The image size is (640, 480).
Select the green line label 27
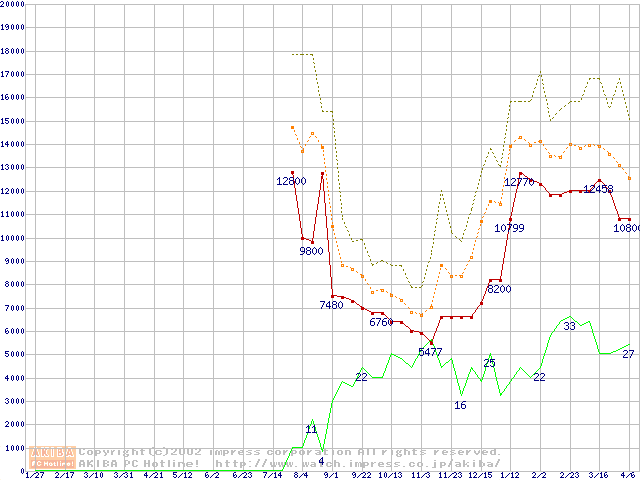coord(628,354)
